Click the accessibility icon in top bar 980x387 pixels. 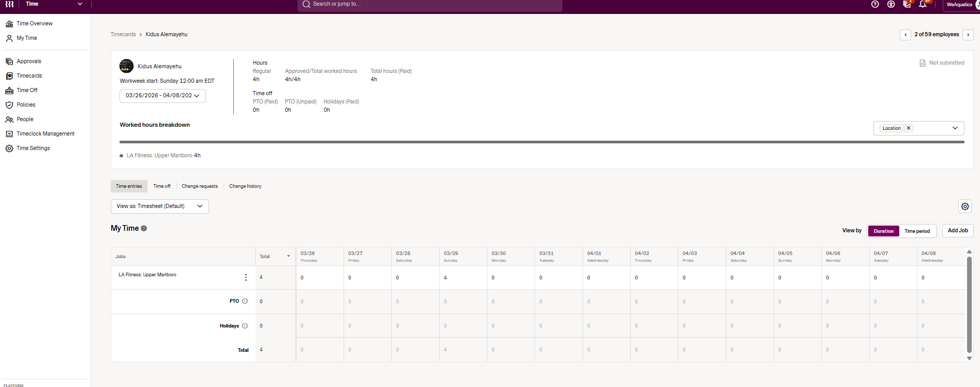coord(891,4)
